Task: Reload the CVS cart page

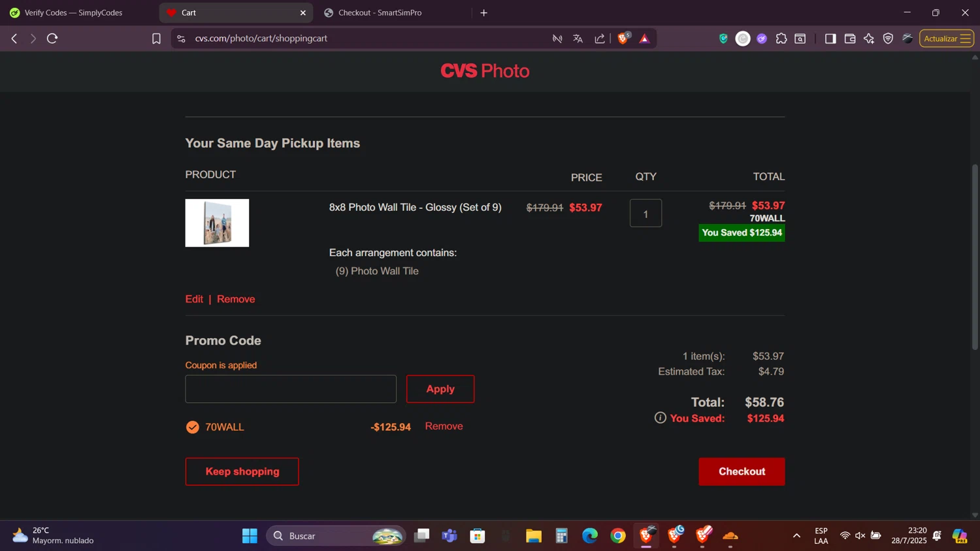Action: [53, 39]
